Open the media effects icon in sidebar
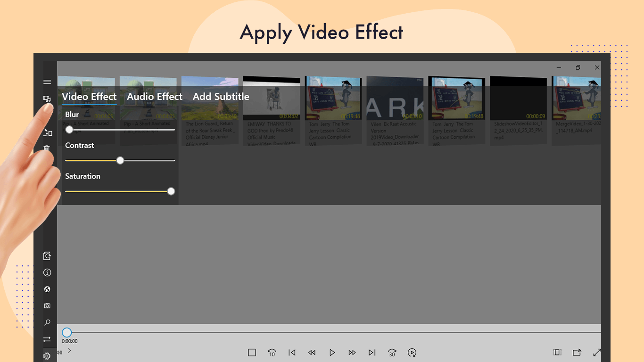The height and width of the screenshot is (362, 644). pos(47,99)
